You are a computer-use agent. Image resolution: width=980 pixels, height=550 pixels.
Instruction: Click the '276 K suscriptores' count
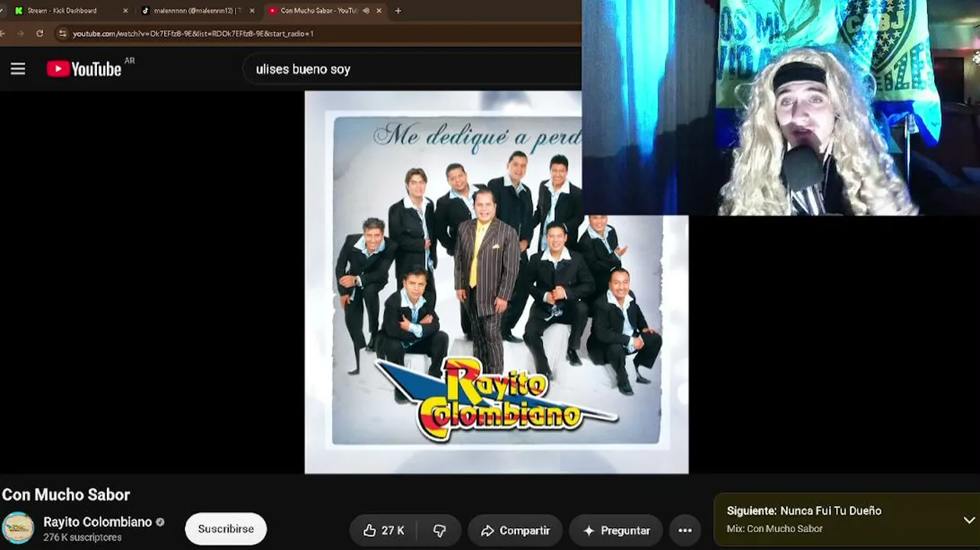coord(82,538)
